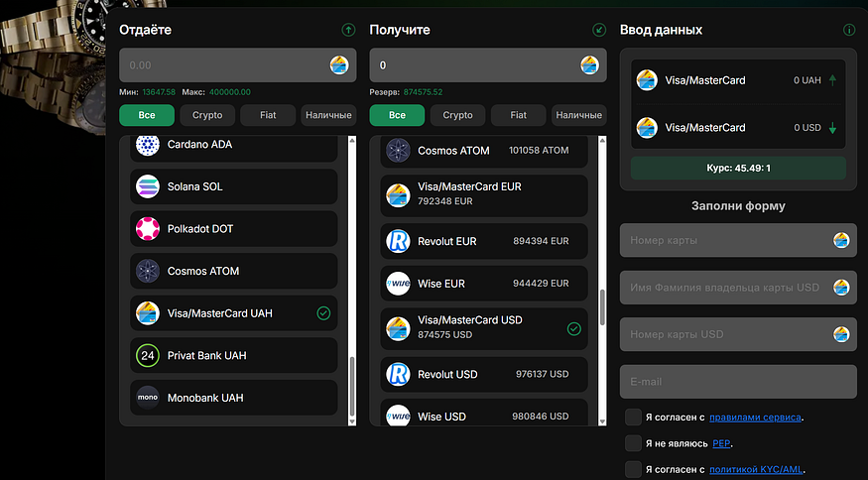Open the правилами сервиса link
Viewport: 868px width, 480px height.
(755, 418)
